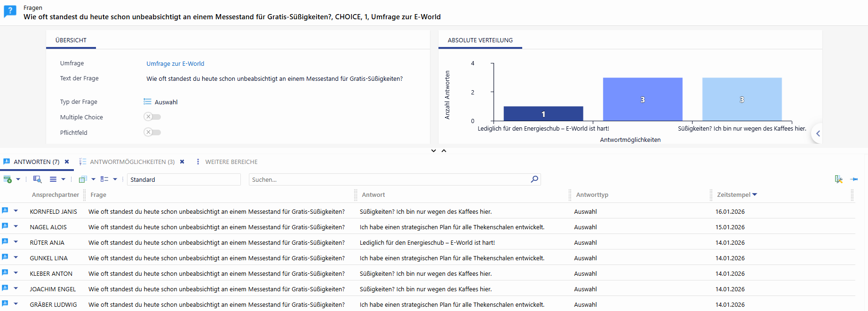Open the search-in-list magnifier tool

[37, 179]
